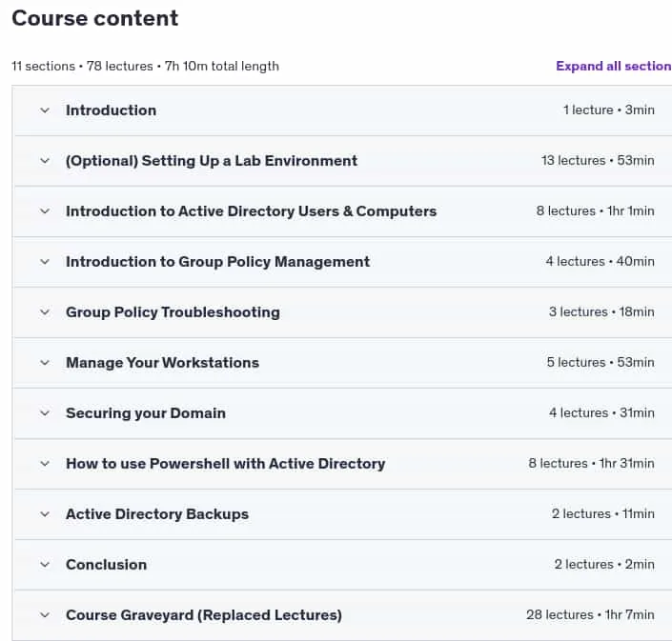This screenshot has width=672, height=641.
Task: Toggle the Conclusion section chevron
Action: [x=45, y=565]
